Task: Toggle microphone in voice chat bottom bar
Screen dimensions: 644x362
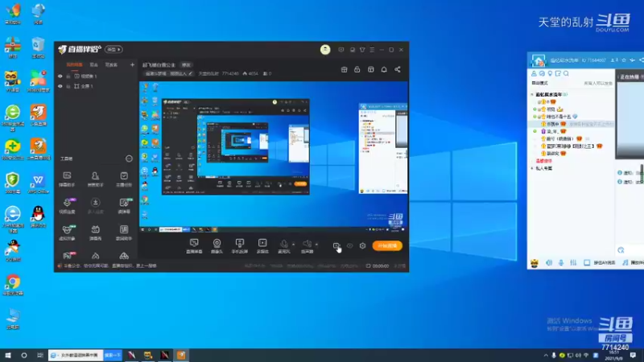Action: tap(561, 263)
